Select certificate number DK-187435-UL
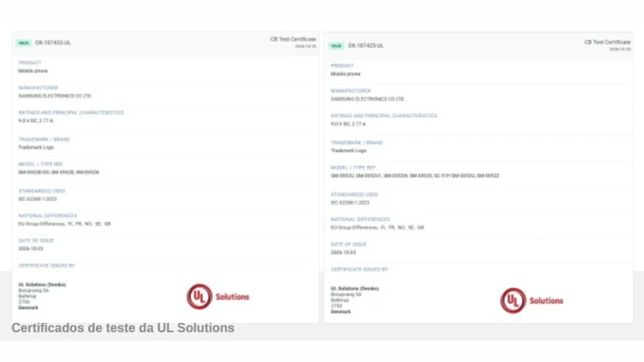The height and width of the screenshot is (362, 644). pos(53,43)
